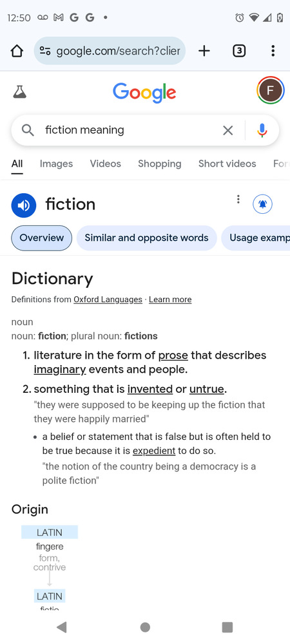Screen dimensions: 290x644
Task: Switch to Videos results tab
Action: [106, 164]
